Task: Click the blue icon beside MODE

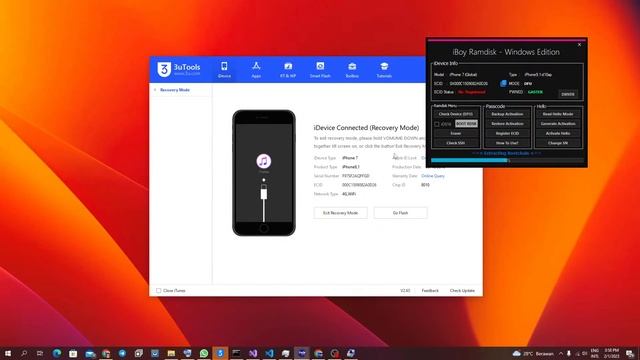Action: pos(503,83)
